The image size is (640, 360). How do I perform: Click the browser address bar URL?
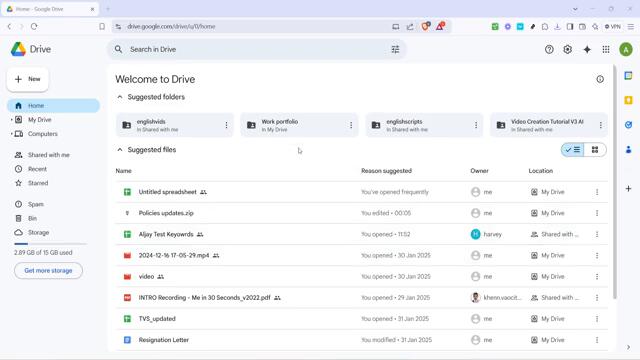coord(171,27)
